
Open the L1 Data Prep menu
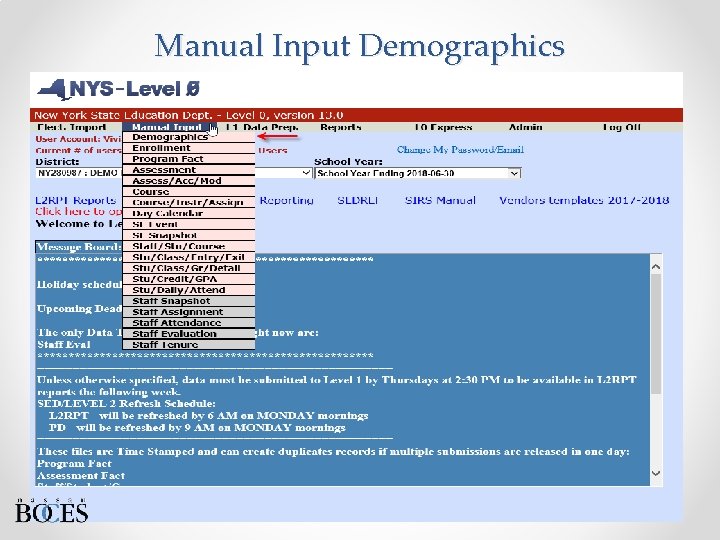tap(262, 127)
